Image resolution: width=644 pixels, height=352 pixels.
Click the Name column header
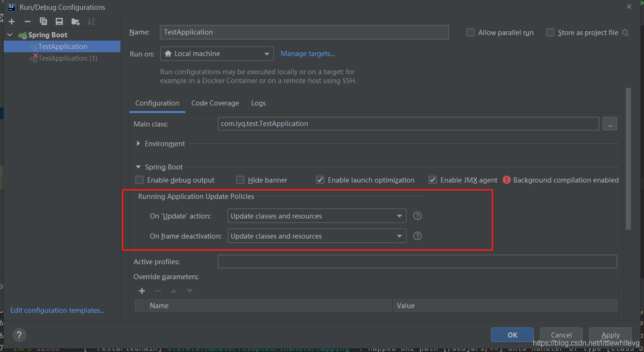[x=269, y=306]
